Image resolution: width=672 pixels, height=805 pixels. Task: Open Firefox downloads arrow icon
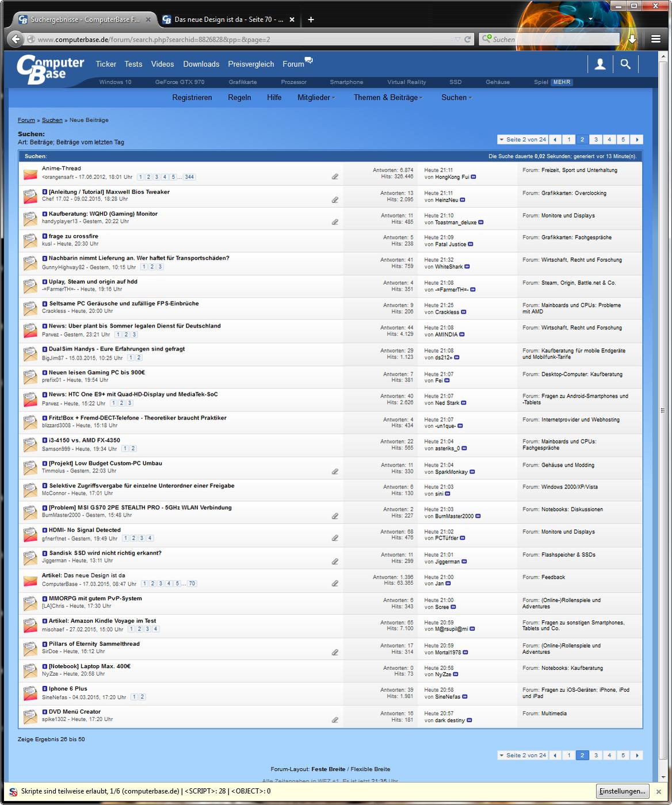coord(632,39)
